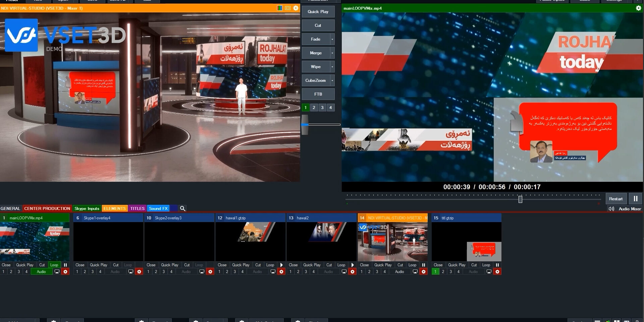Open the TITLES category tab
644x322 pixels.
[x=137, y=208]
